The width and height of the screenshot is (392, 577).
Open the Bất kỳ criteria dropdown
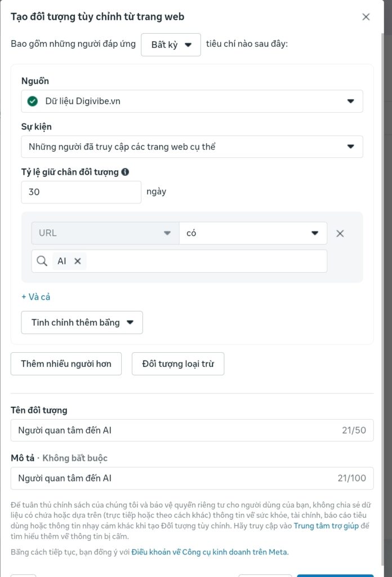point(171,45)
